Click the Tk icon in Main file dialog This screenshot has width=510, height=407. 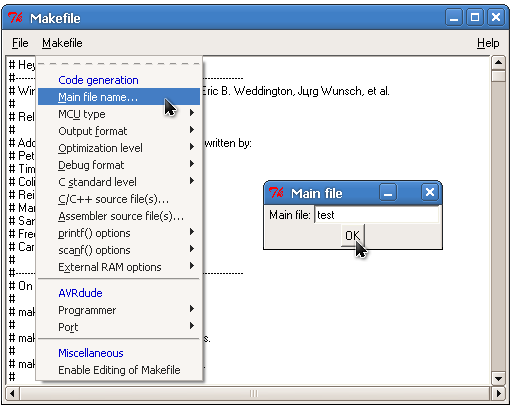click(x=276, y=193)
